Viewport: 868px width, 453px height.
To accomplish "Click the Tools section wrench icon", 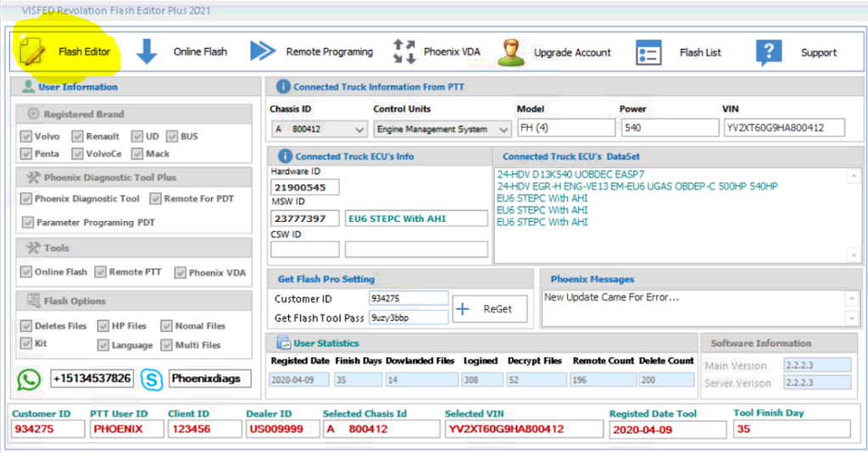I will pos(33,247).
